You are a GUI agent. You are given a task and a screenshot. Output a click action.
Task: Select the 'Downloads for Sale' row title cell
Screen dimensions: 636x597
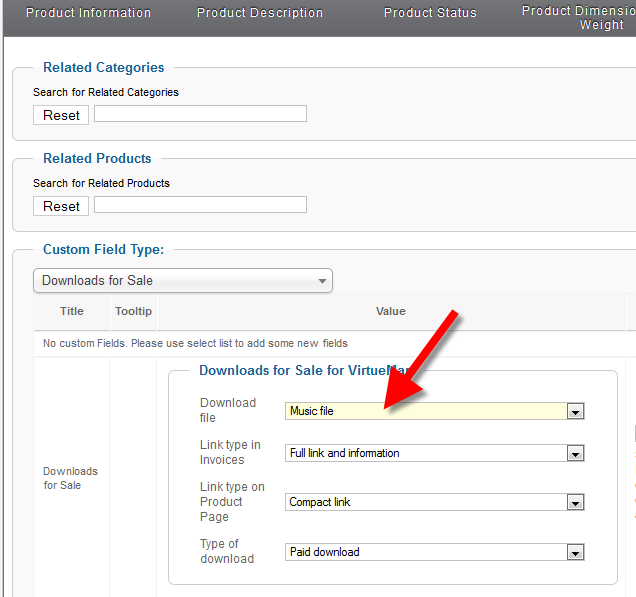70,478
